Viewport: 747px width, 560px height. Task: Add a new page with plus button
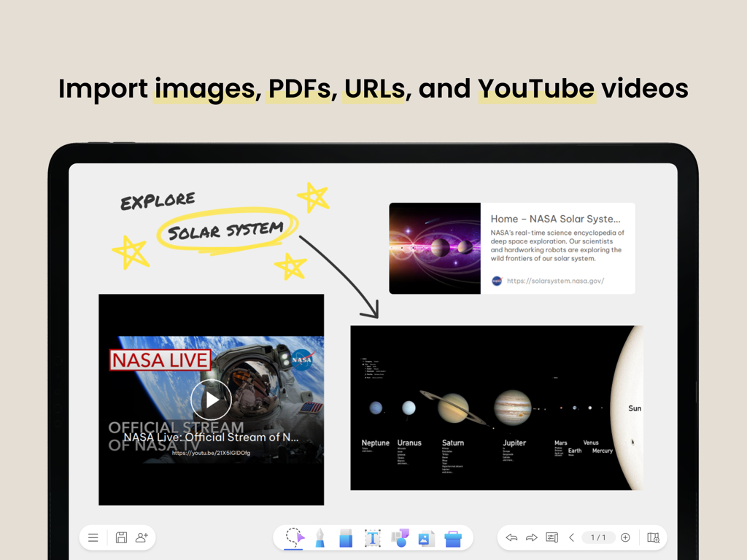(x=625, y=537)
